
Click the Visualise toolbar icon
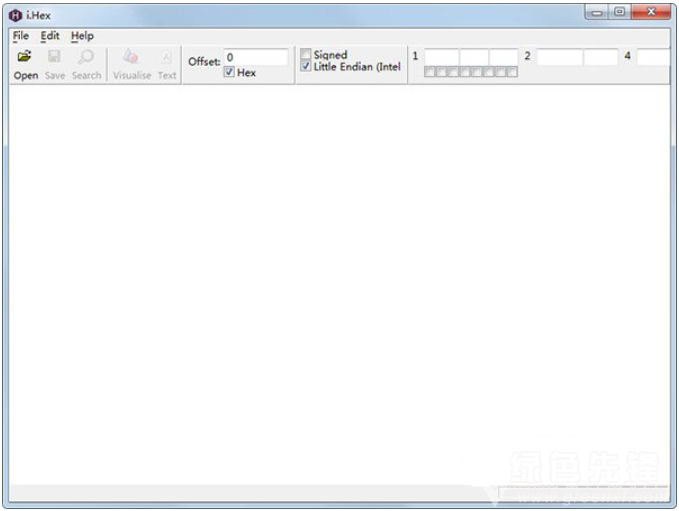tap(132, 65)
